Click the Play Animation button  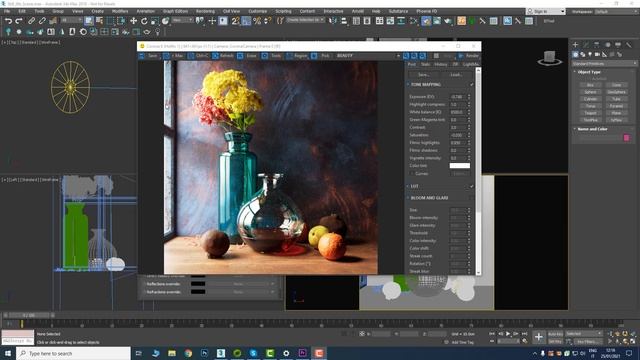click(508, 334)
